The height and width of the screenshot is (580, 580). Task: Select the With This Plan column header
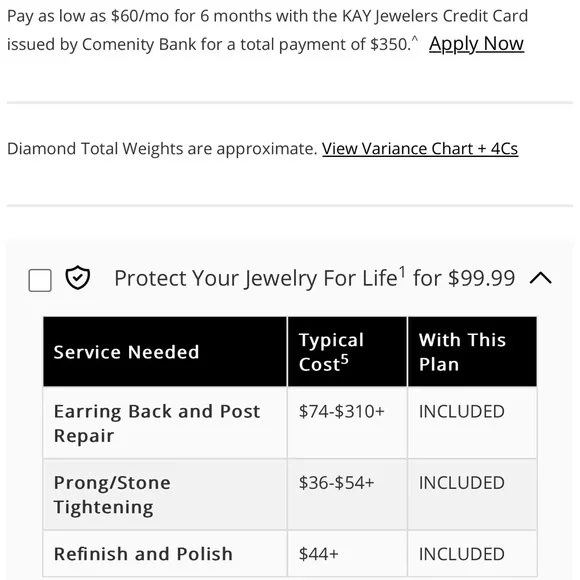pos(472,351)
